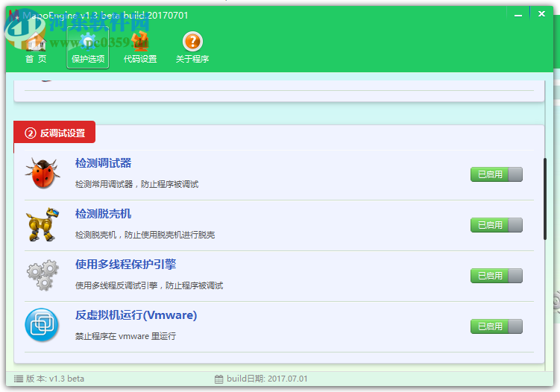Click description 禁止程序在 vmware 里运行
Screen dimensions: 560x392
pyautogui.click(x=125, y=336)
